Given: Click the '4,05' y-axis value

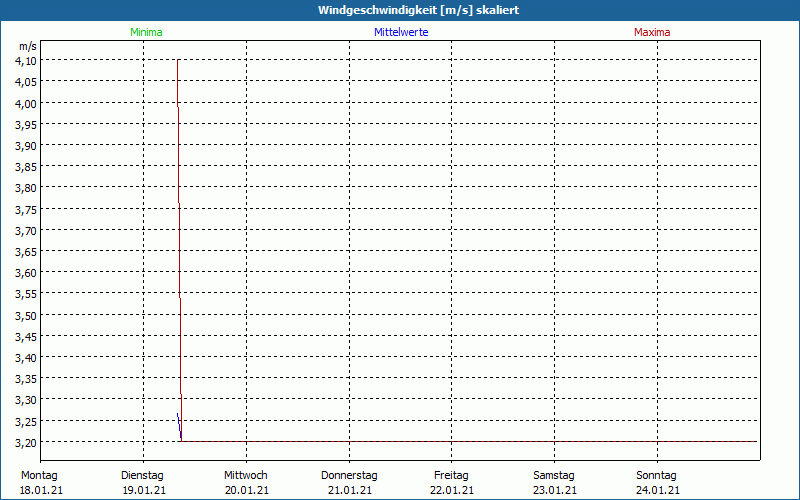Looking at the screenshot, I should pos(26,82).
